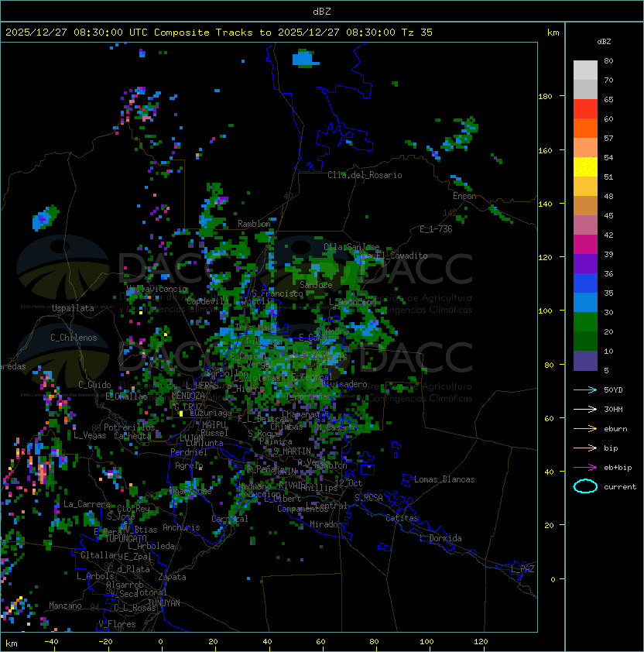Click the blue radar echo near top center
The width and height of the screenshot is (644, 652).
click(303, 58)
